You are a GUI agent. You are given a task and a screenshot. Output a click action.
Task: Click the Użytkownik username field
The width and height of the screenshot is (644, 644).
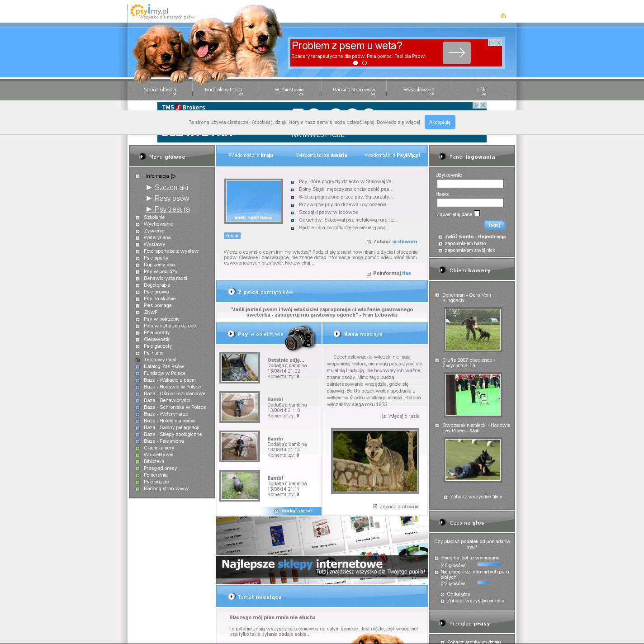[x=470, y=184]
